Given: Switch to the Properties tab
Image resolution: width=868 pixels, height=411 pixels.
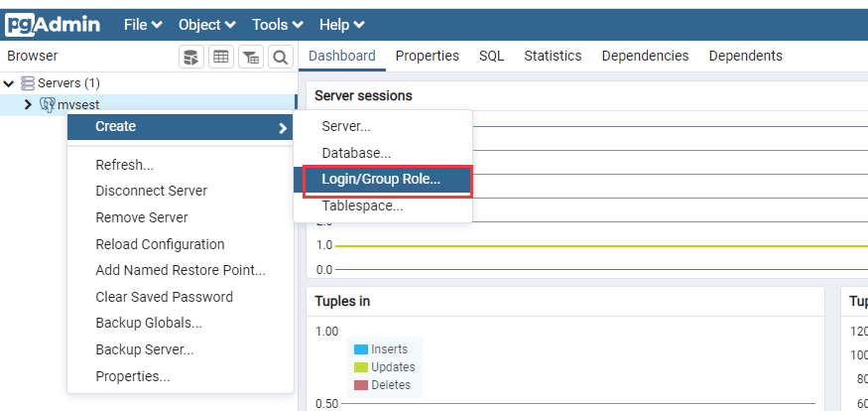Looking at the screenshot, I should coord(427,56).
